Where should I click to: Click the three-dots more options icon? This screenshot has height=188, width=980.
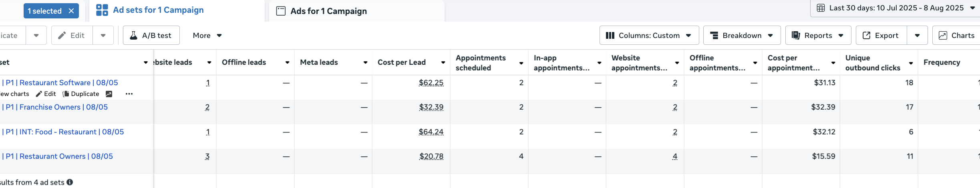click(129, 94)
